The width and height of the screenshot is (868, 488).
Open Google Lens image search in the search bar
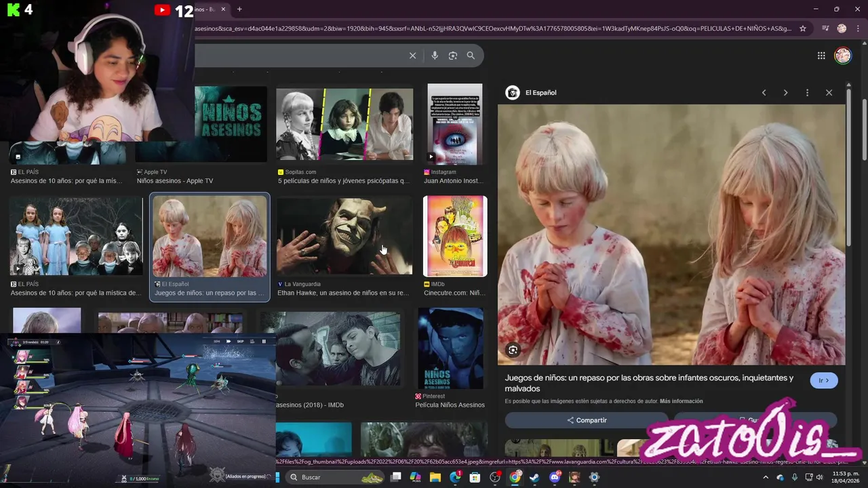453,56
